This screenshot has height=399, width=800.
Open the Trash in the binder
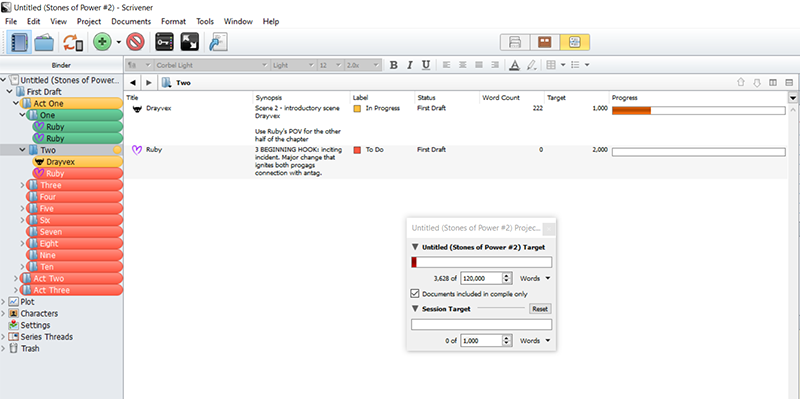(x=30, y=348)
